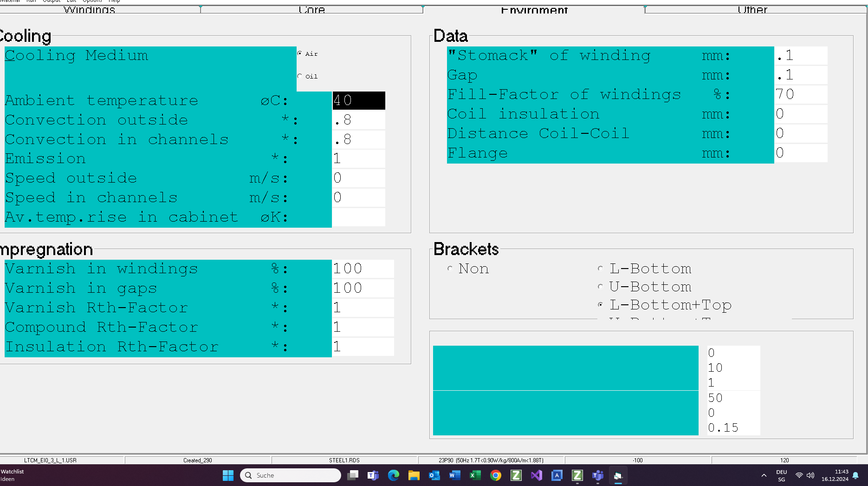Image resolution: width=868 pixels, height=486 pixels.
Task: Click status bar value 120
Action: coord(784,460)
